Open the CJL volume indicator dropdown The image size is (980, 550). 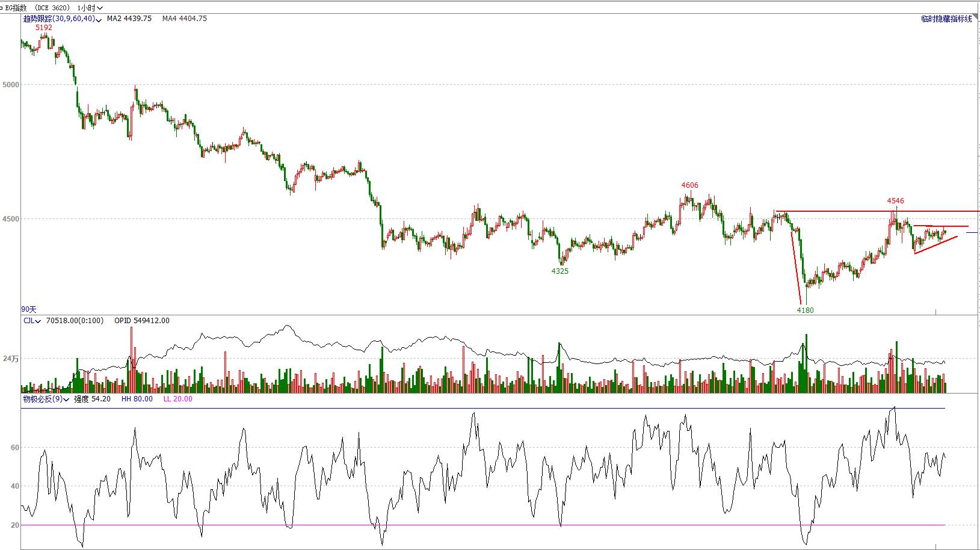pos(32,321)
